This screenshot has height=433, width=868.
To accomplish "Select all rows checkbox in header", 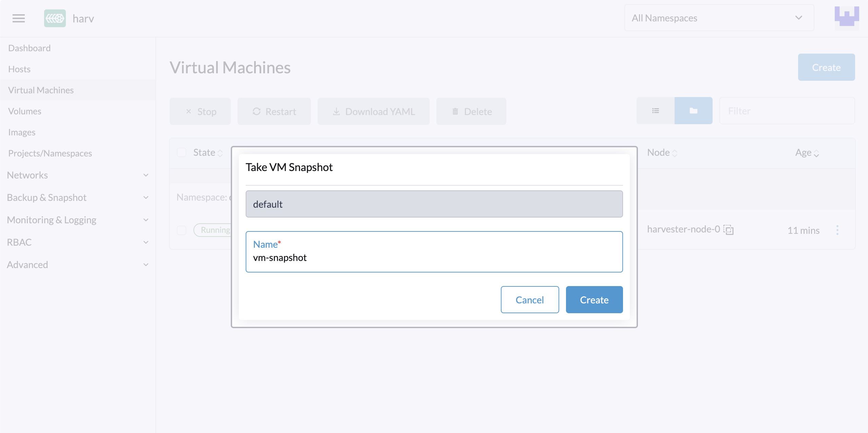I will (x=182, y=153).
